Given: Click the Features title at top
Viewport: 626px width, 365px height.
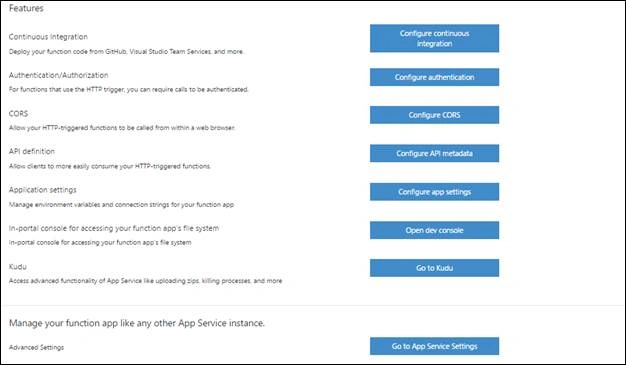Looking at the screenshot, I should [x=26, y=8].
